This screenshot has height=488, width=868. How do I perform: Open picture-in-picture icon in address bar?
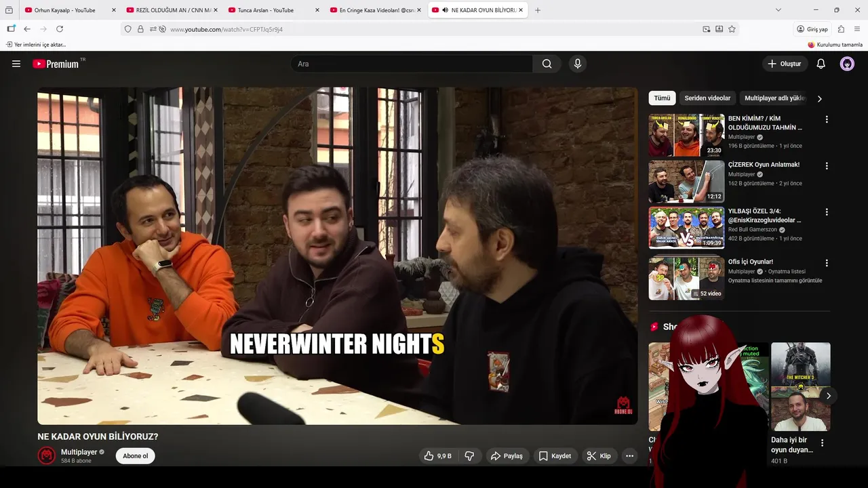707,29
